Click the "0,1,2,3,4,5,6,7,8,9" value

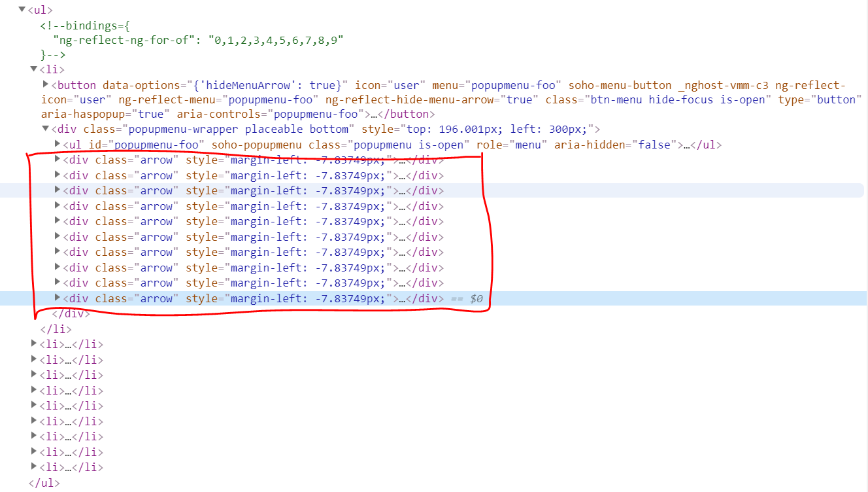[276, 41]
